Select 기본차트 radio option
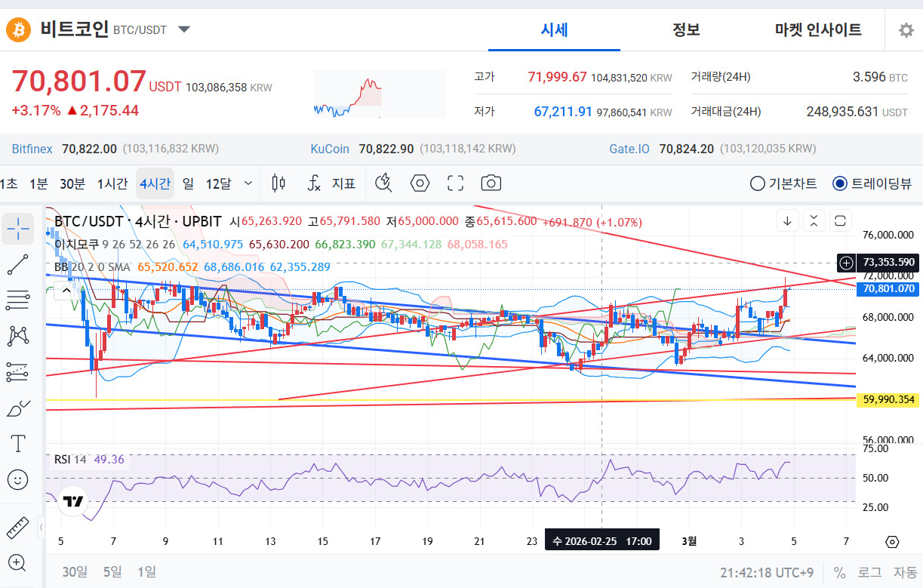The image size is (923, 588). pyautogui.click(x=783, y=183)
